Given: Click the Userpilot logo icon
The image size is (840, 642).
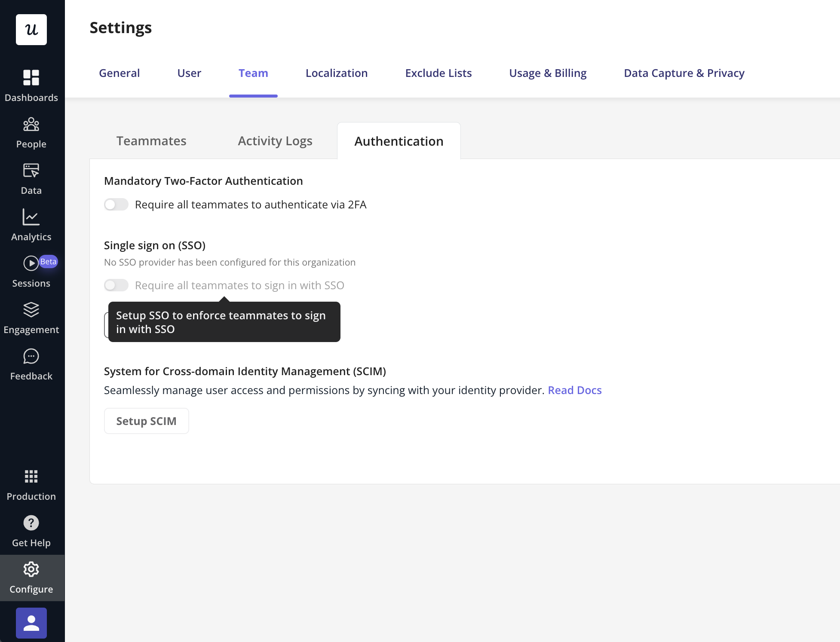Looking at the screenshot, I should click(x=31, y=30).
